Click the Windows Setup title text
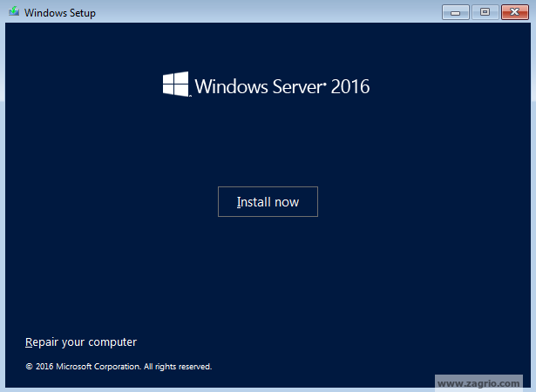The image size is (536, 392). [60, 13]
